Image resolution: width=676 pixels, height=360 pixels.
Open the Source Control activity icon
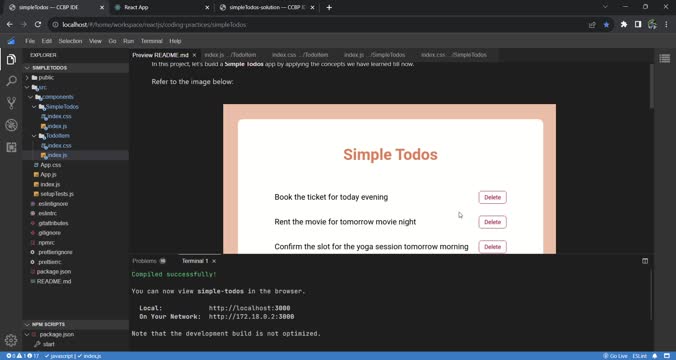(x=11, y=103)
